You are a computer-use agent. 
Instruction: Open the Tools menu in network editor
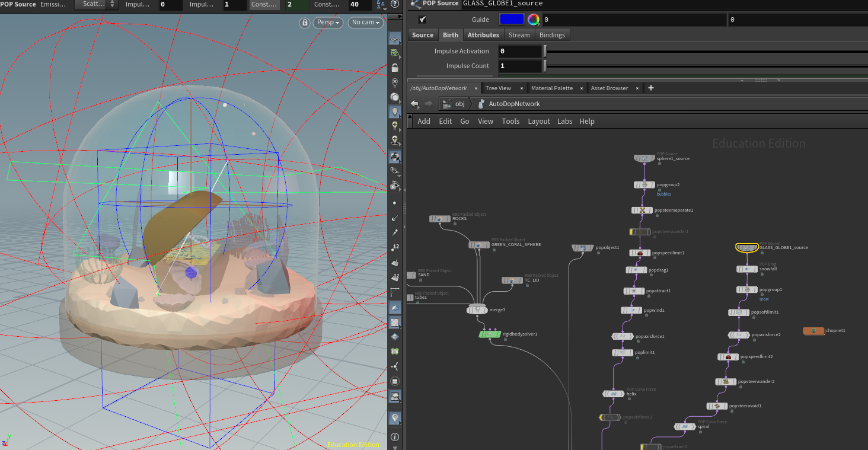click(510, 122)
